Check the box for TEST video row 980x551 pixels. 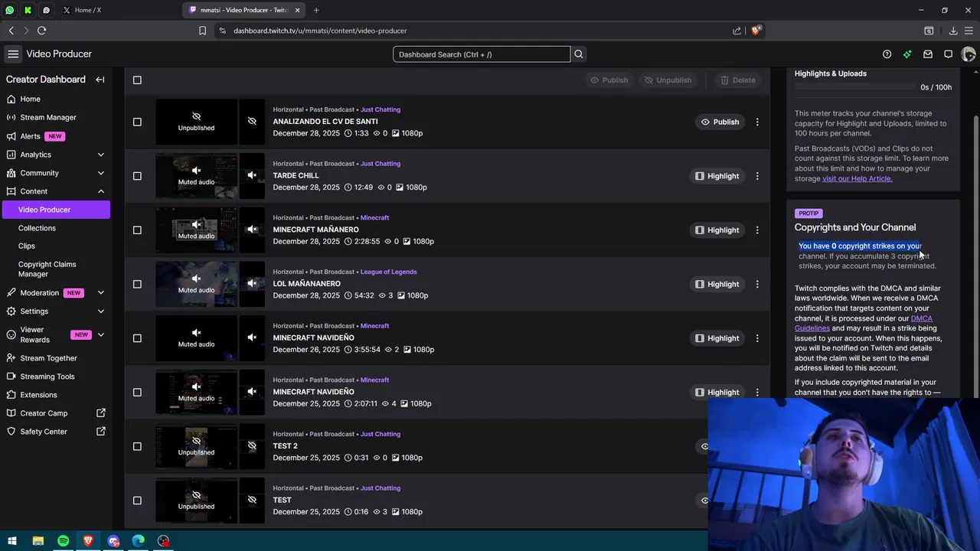(137, 500)
